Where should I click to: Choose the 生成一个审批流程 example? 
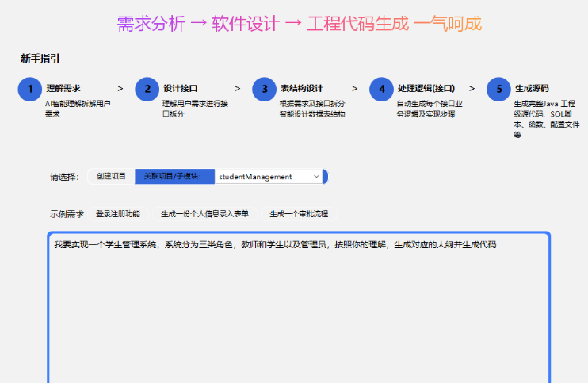pos(299,214)
